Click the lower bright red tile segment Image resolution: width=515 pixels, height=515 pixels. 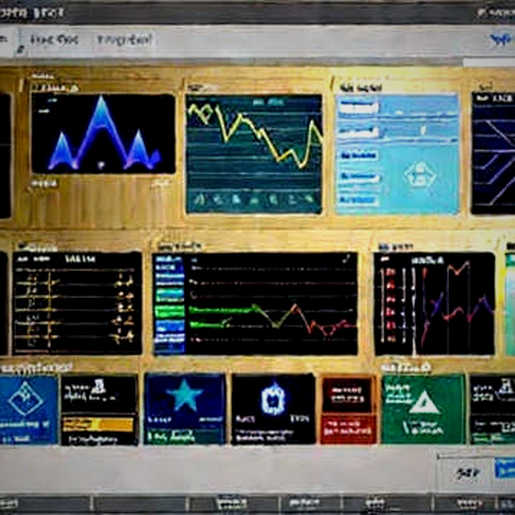coord(348,429)
